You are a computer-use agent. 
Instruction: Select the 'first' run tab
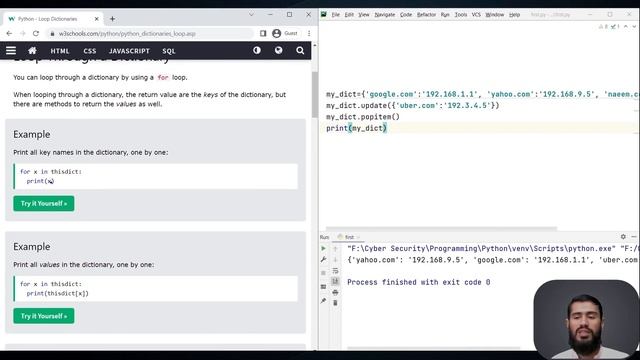[349, 237]
